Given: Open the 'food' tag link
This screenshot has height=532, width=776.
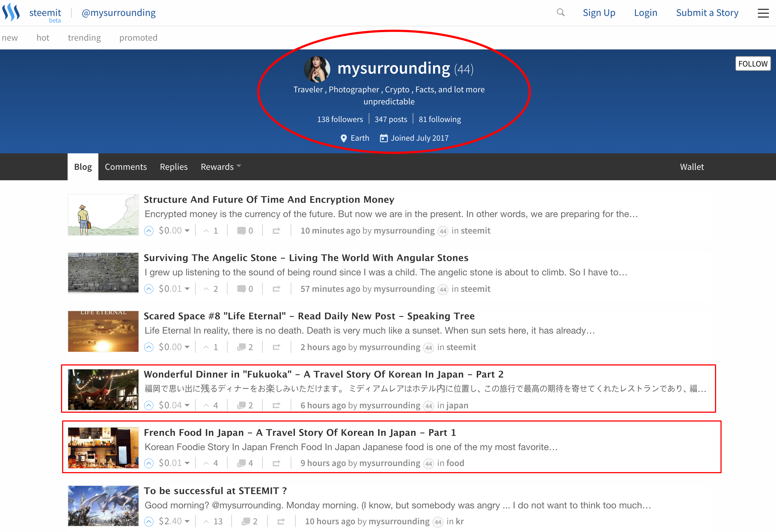Looking at the screenshot, I should coord(455,463).
